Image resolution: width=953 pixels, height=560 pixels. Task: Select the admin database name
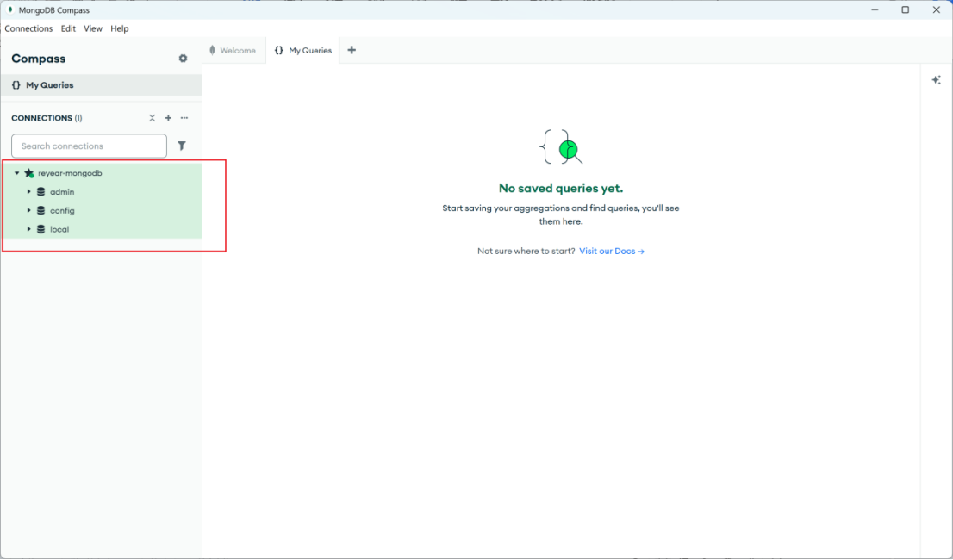[x=62, y=192]
